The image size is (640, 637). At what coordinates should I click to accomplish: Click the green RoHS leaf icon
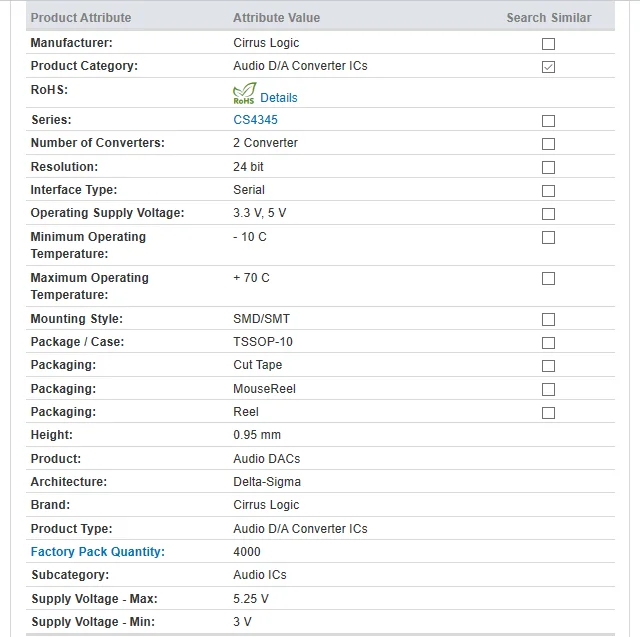pos(244,93)
